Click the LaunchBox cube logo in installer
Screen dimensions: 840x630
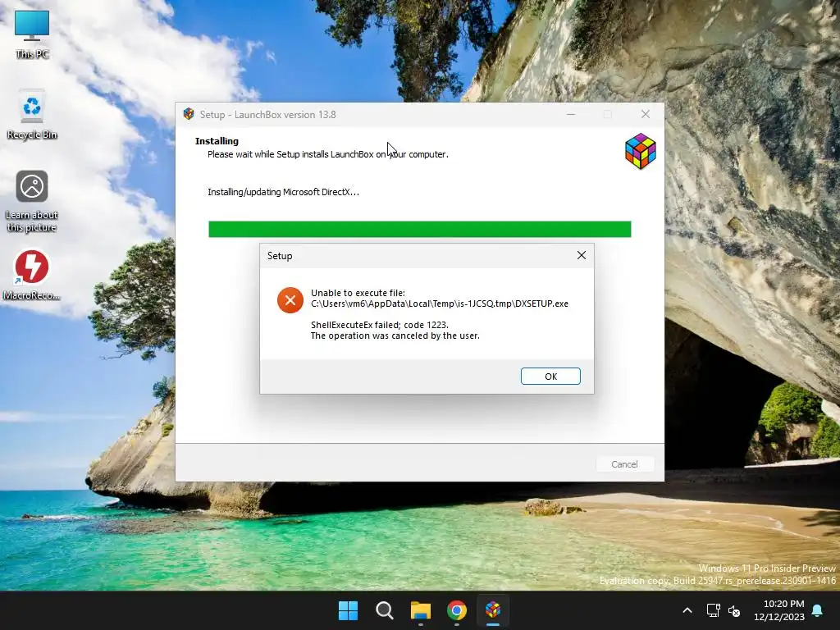click(x=640, y=151)
